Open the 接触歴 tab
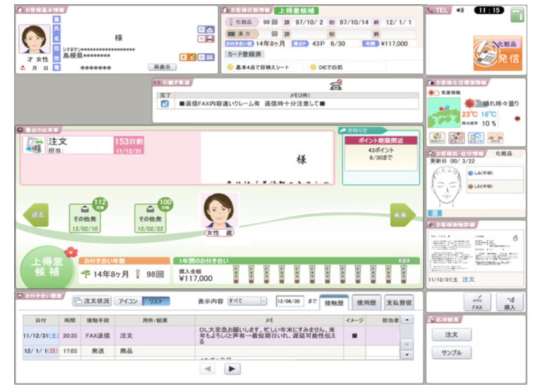This screenshot has width=540, height=392. (334, 303)
